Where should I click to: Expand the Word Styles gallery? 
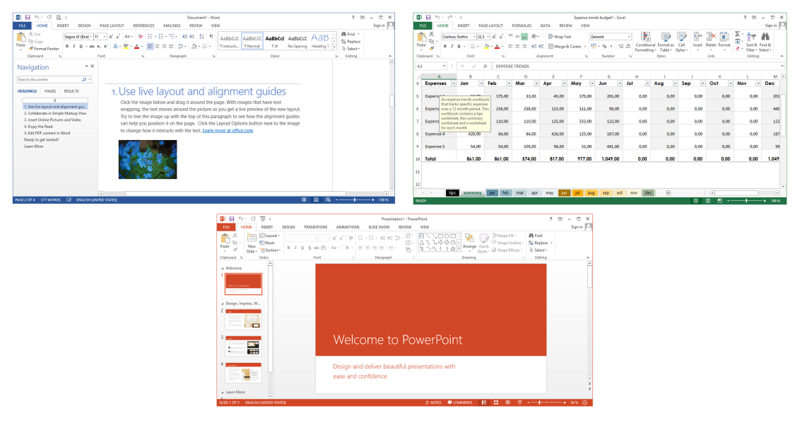tap(335, 47)
